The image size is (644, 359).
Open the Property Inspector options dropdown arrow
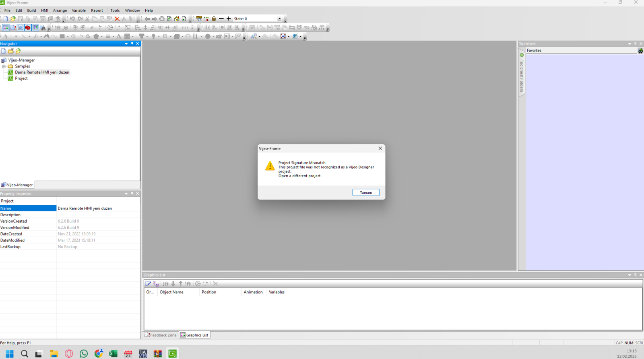coord(126,194)
